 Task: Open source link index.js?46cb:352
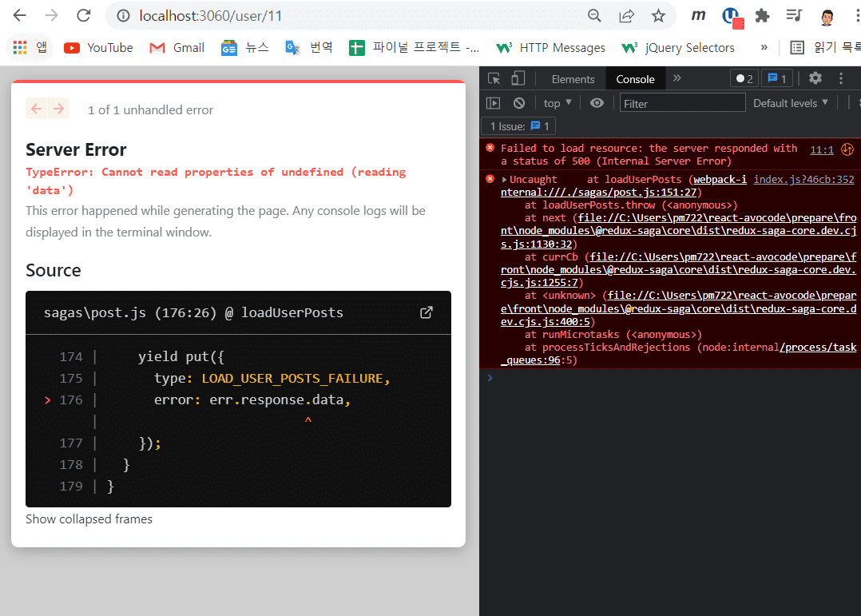(803, 179)
